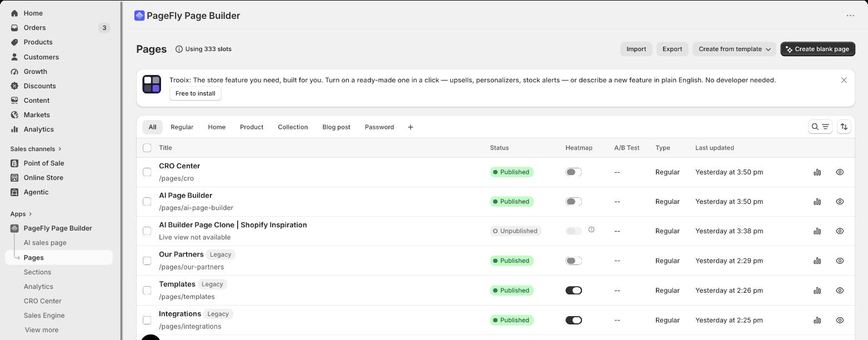Screen dimensions: 868x340
Task: Click the info icon by disabled heatmap toggle
Action: (591, 229)
